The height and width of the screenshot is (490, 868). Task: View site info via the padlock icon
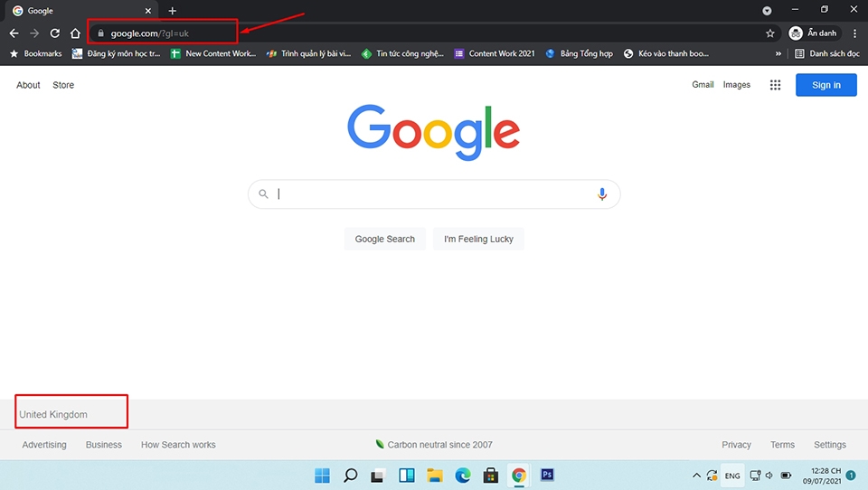(x=100, y=33)
